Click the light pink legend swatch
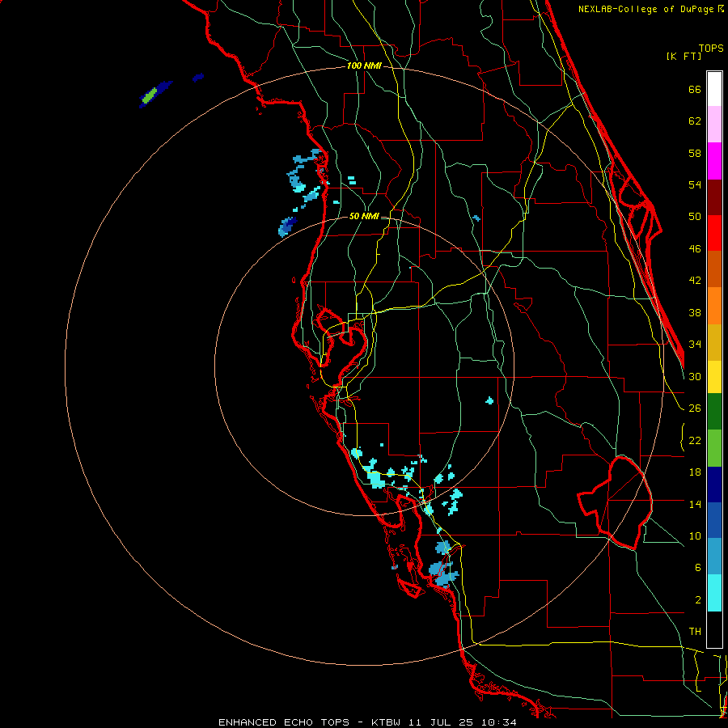The height and width of the screenshot is (728, 728). pos(714,125)
